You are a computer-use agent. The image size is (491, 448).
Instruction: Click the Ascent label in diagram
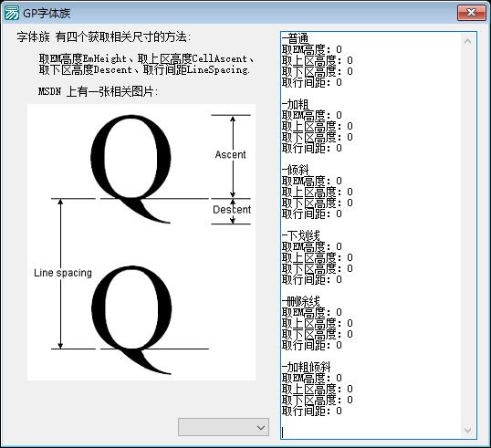[231, 154]
